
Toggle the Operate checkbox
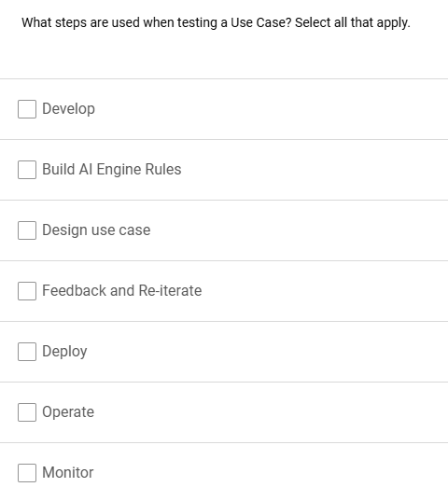pos(27,412)
